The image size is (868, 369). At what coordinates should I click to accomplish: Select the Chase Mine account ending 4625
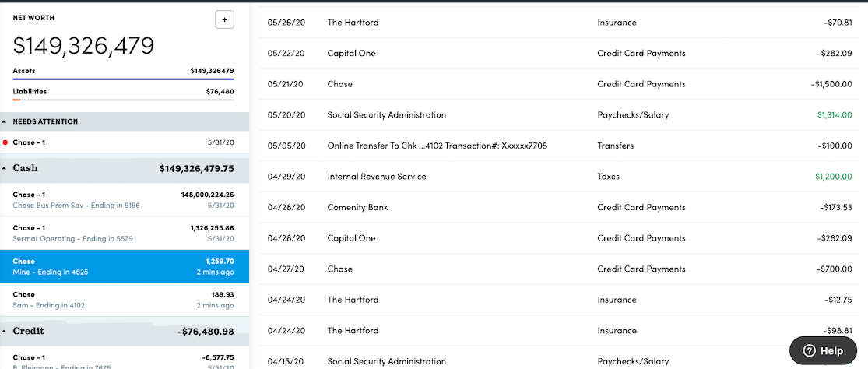click(x=124, y=266)
